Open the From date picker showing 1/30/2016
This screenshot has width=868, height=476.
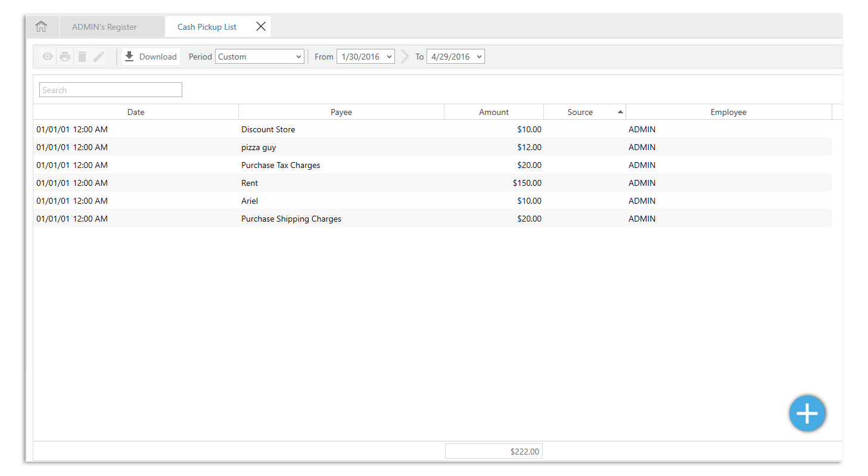[x=365, y=56]
